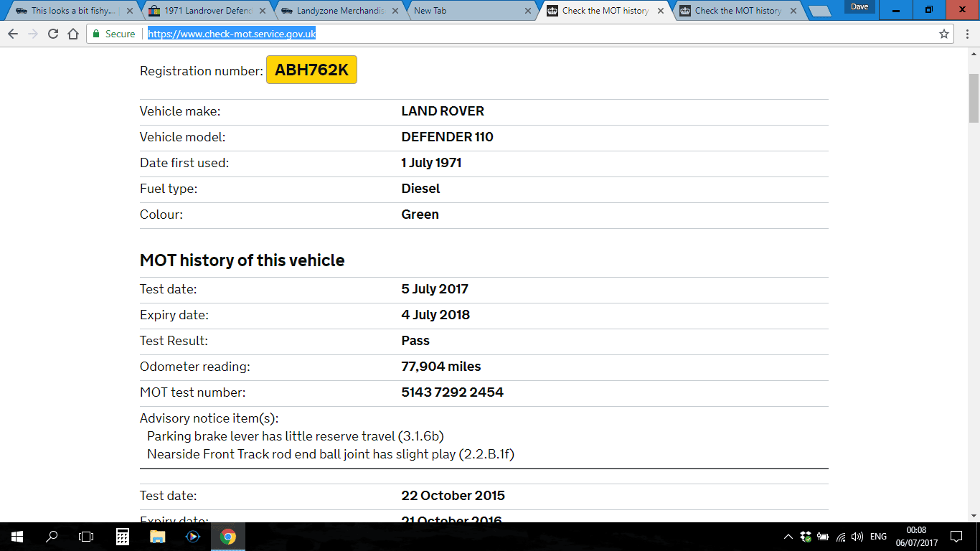Screen dimensions: 980x551
Task: Click the '1 July 1971' date value
Action: coord(431,163)
